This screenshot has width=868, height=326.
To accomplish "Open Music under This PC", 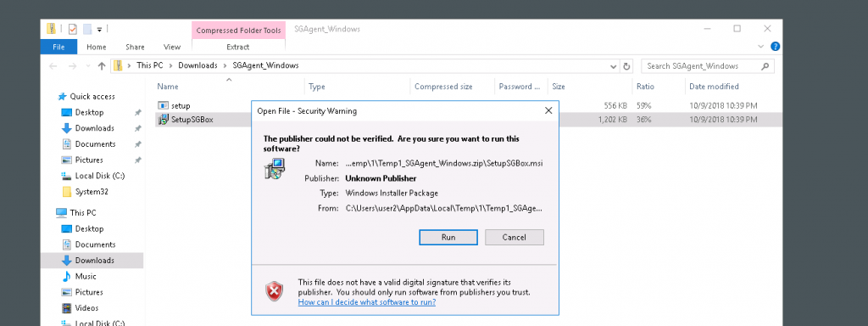I will click(x=86, y=277).
